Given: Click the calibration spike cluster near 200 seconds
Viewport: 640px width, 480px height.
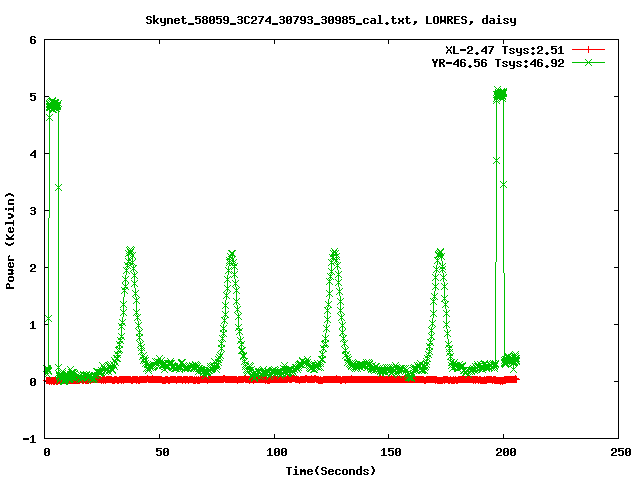Looking at the screenshot, I should pyautogui.click(x=500, y=95).
